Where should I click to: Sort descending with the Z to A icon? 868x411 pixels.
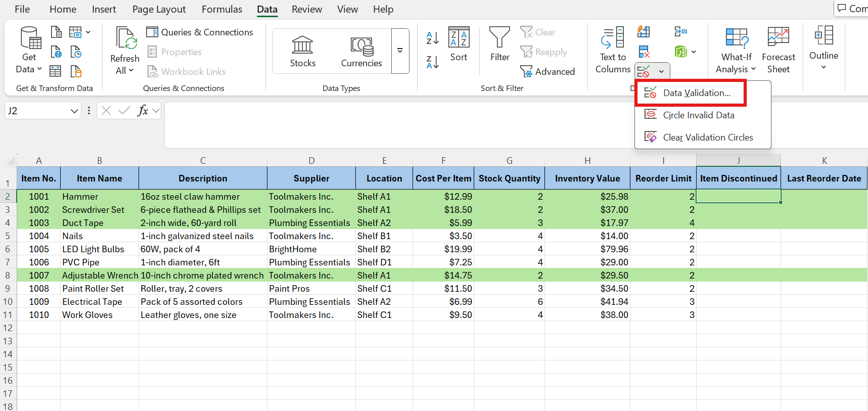click(432, 62)
